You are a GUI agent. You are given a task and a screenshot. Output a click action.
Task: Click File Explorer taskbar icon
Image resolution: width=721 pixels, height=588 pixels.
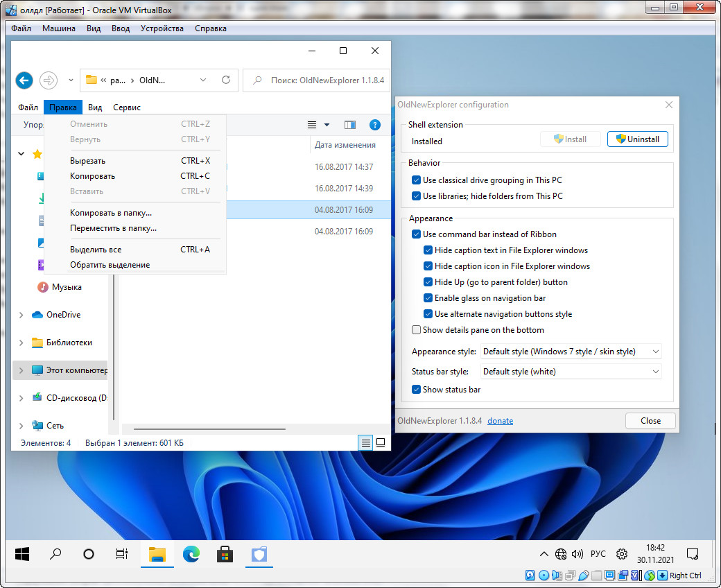click(157, 555)
